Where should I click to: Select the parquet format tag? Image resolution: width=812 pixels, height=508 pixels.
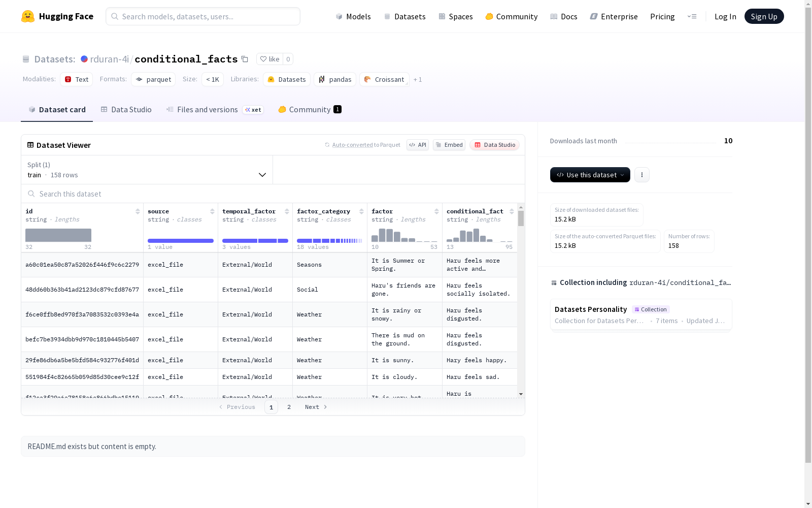click(x=153, y=79)
